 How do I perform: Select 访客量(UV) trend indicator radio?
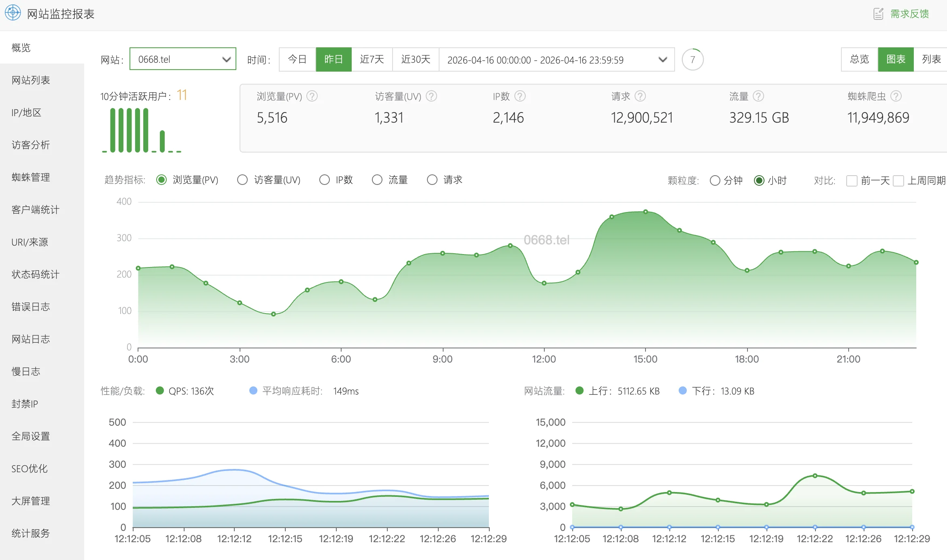(x=242, y=180)
